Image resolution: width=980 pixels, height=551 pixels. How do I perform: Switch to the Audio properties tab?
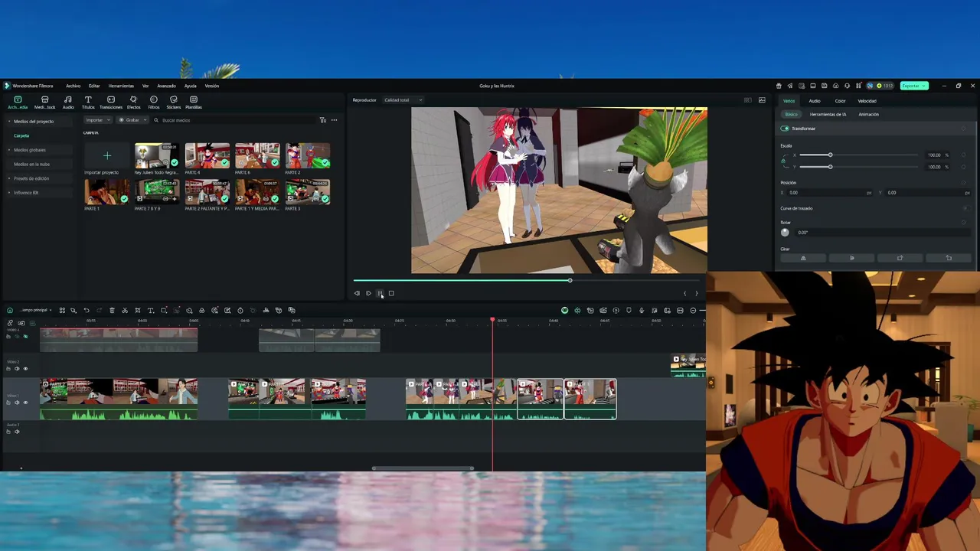[815, 101]
